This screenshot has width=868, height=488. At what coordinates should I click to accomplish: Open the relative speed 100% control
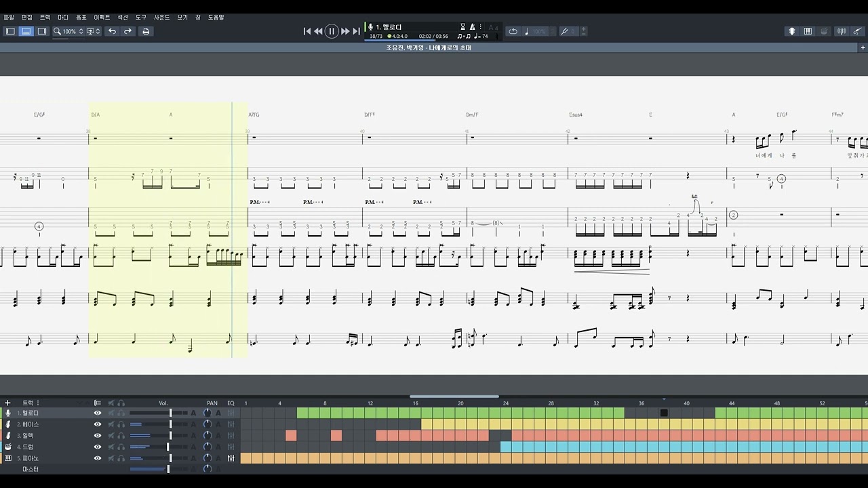point(536,31)
